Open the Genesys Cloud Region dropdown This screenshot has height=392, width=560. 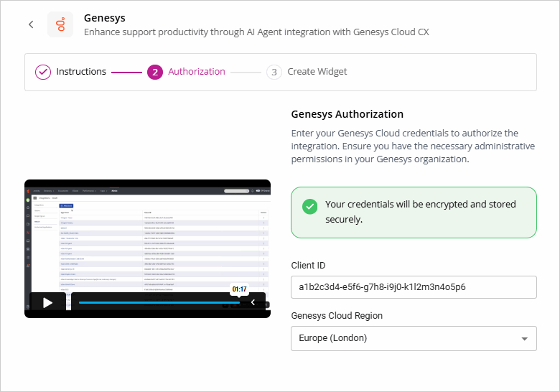(x=413, y=338)
